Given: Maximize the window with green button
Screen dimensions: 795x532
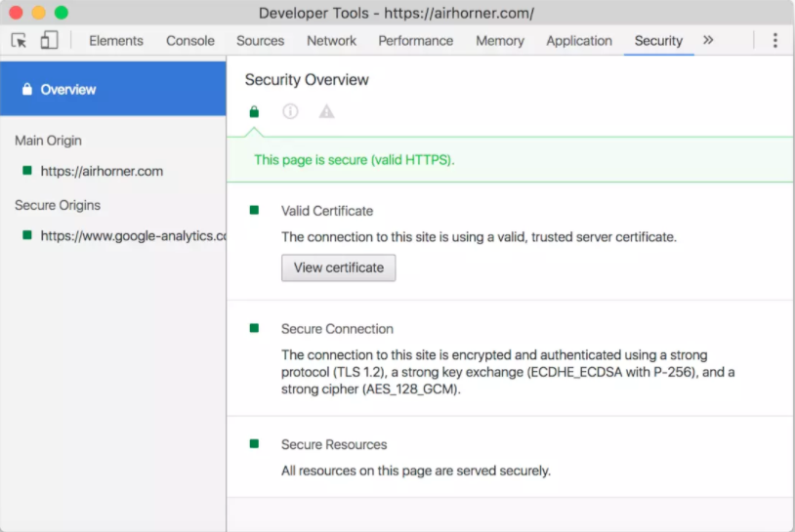Looking at the screenshot, I should click(62, 13).
